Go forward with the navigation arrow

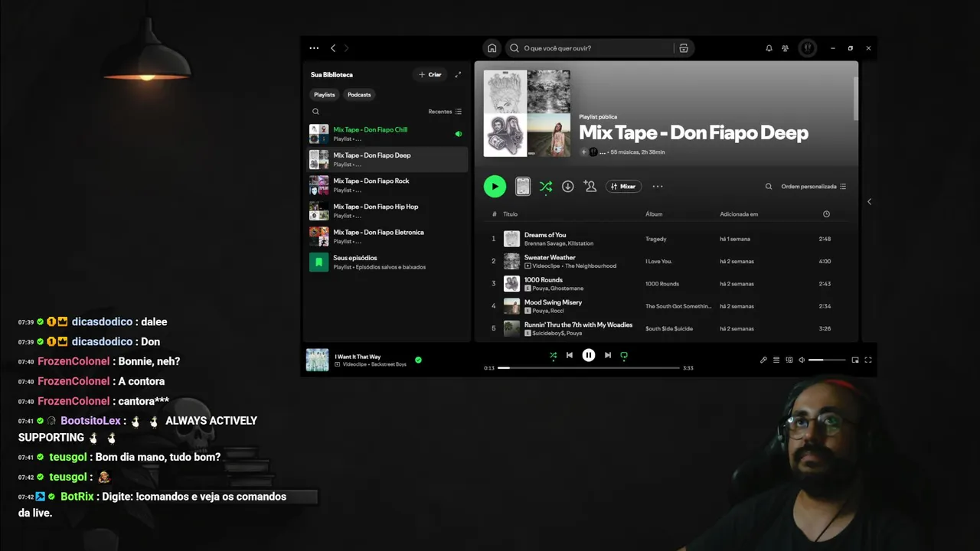click(x=346, y=48)
